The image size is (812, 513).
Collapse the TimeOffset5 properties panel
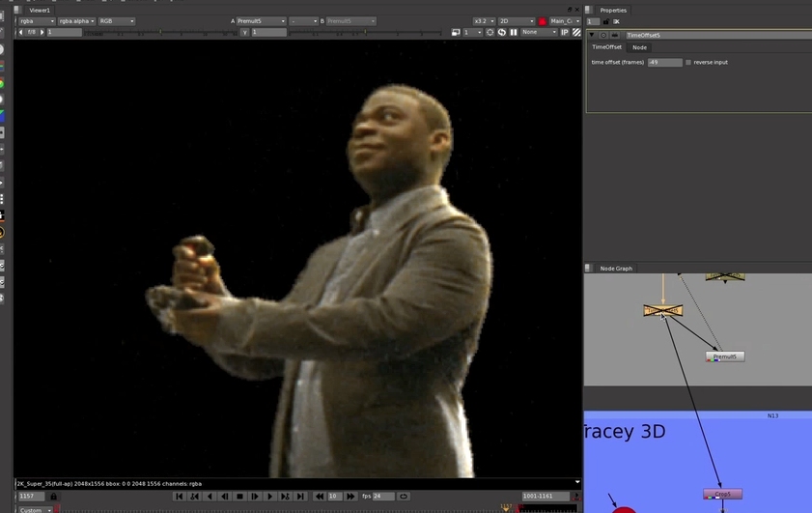pyautogui.click(x=592, y=35)
